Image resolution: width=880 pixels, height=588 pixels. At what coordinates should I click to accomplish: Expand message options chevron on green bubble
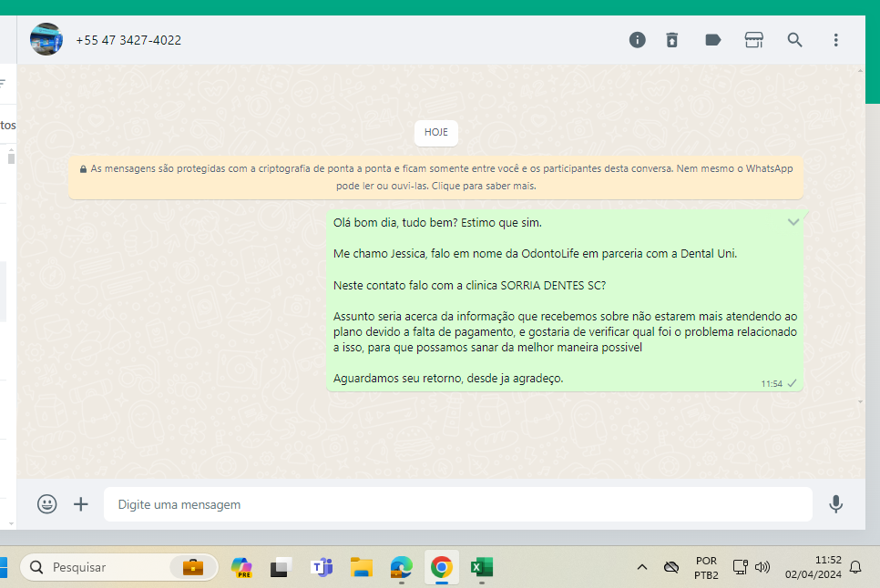793,222
